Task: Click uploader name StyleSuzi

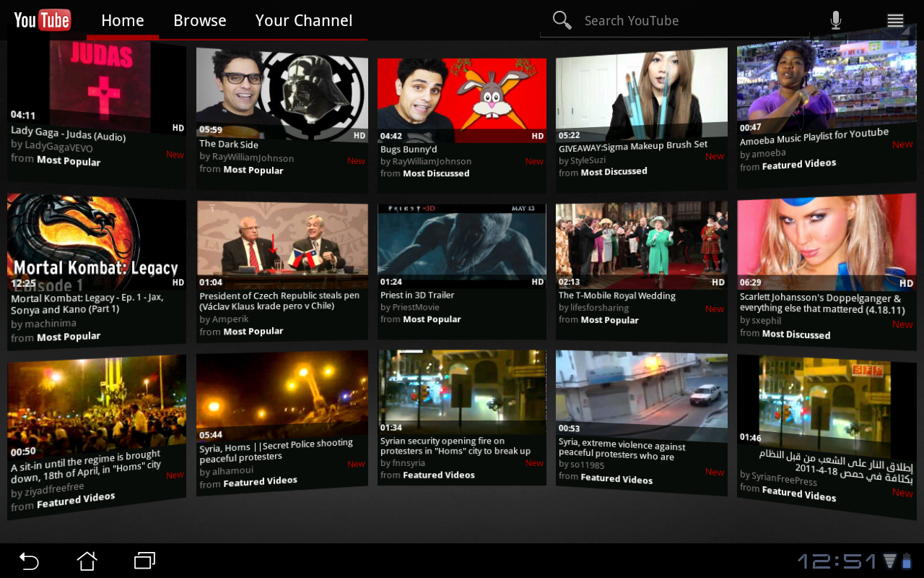Action: (x=588, y=160)
